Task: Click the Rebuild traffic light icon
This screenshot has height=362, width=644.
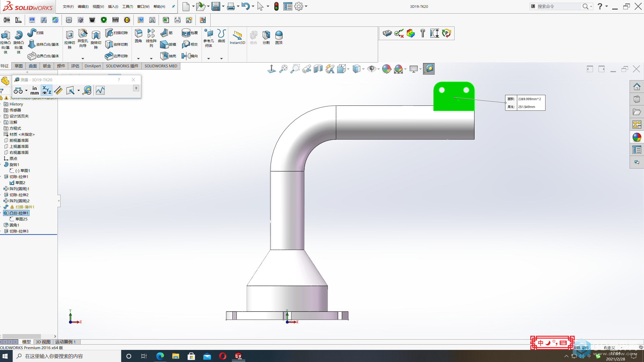Action: pos(277,6)
